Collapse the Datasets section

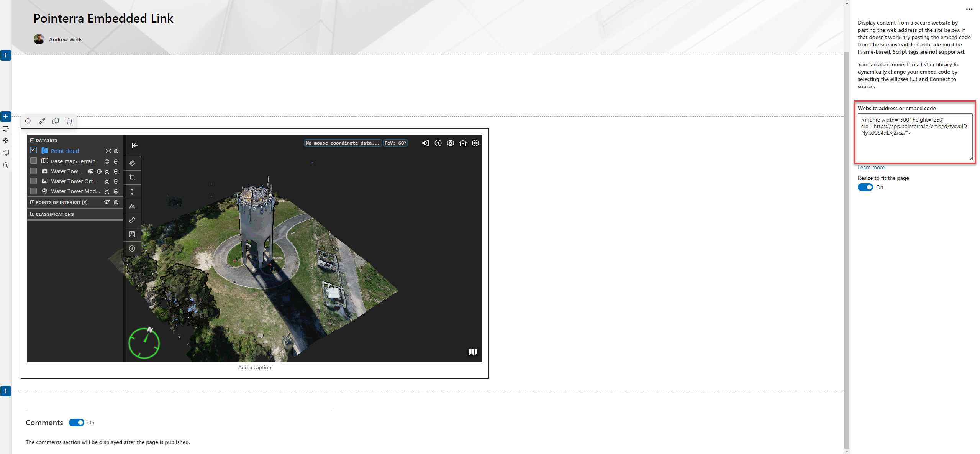click(x=33, y=140)
